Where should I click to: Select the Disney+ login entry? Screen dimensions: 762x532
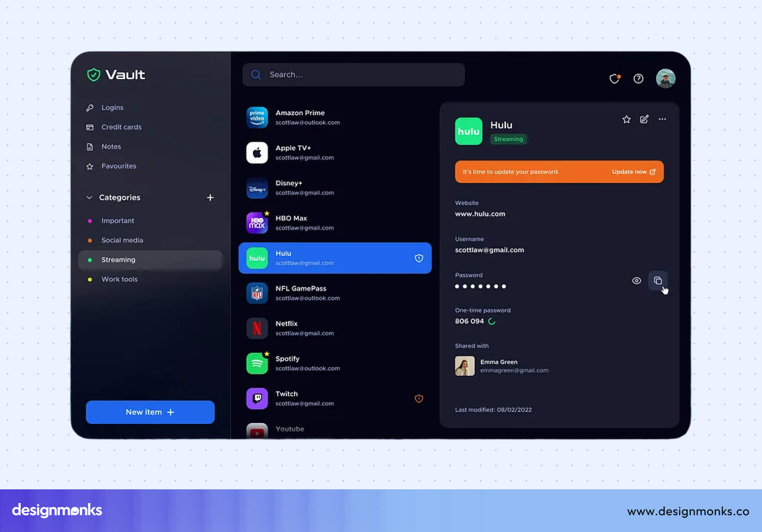click(x=335, y=188)
